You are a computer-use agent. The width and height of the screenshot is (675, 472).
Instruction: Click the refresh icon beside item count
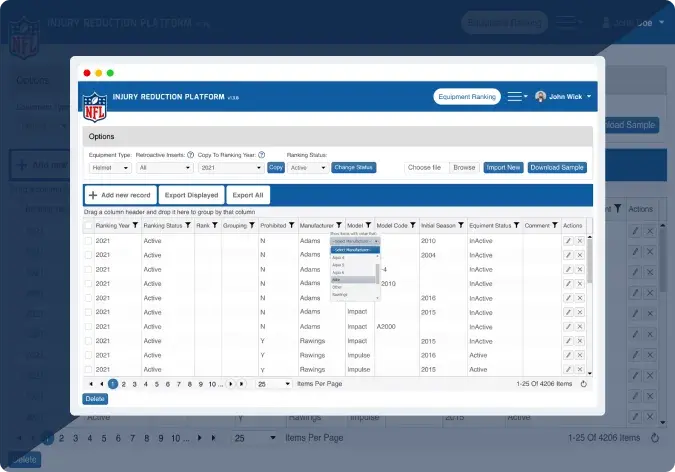[584, 384]
